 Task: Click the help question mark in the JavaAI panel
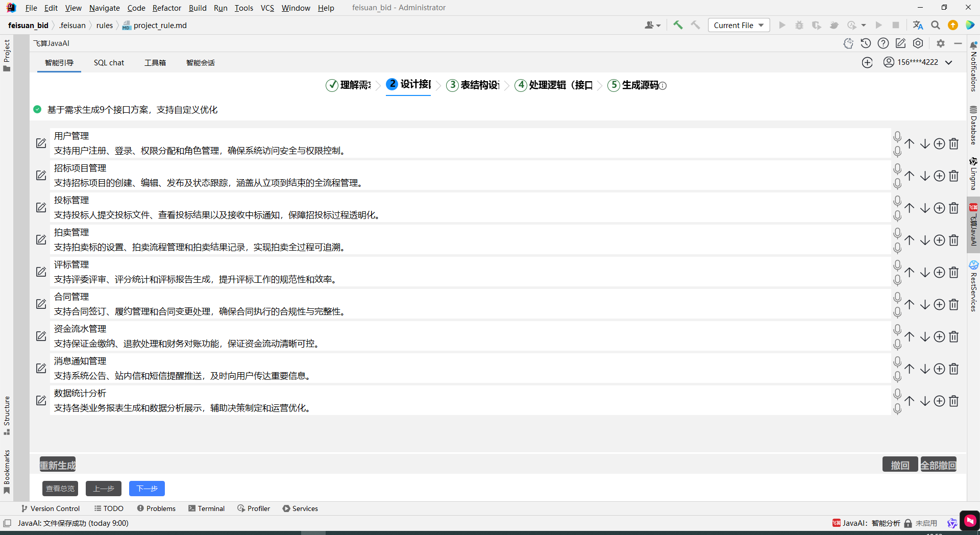click(x=883, y=43)
